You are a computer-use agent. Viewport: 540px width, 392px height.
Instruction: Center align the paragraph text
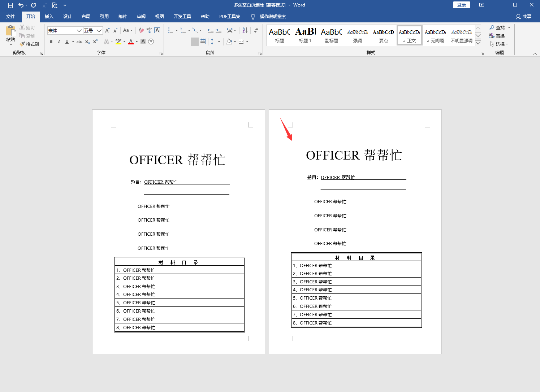[179, 42]
